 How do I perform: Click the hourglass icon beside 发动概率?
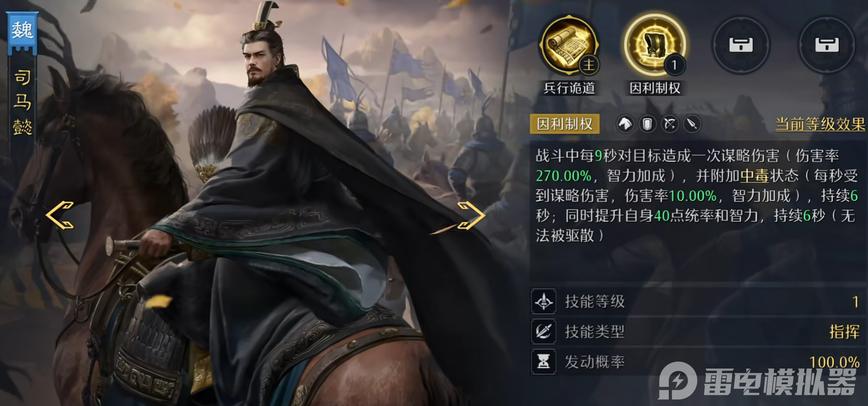544,362
